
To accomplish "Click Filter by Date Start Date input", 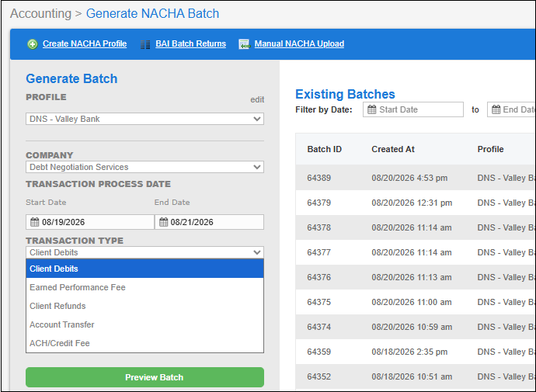I will tap(413, 109).
